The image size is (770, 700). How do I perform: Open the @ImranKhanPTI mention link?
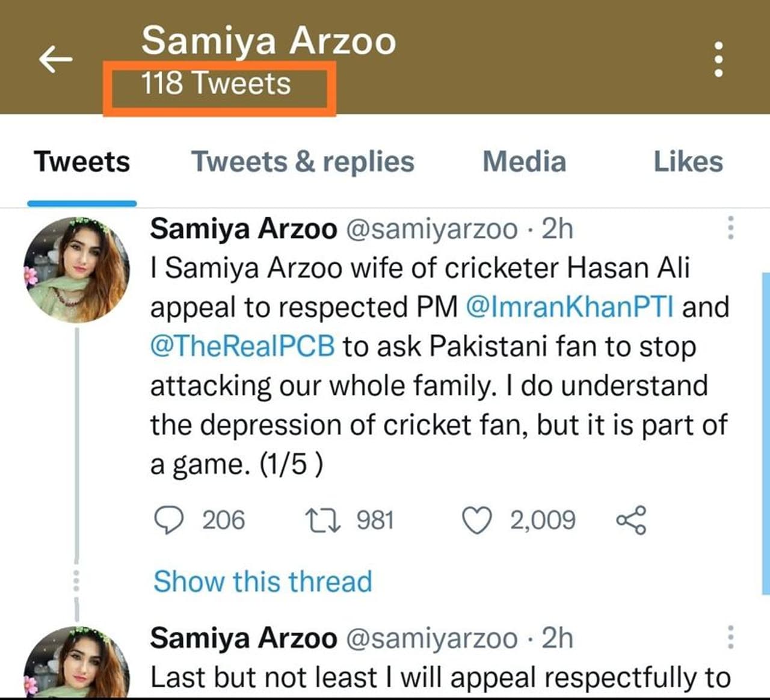[x=569, y=307]
